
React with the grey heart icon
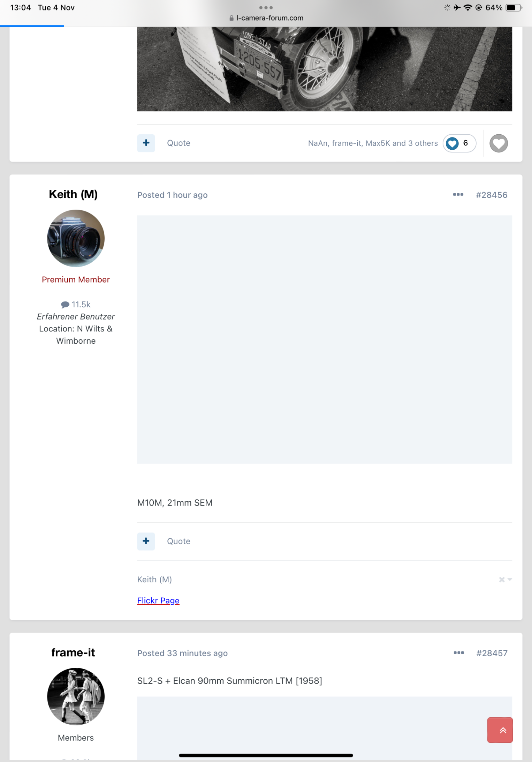coord(499,143)
